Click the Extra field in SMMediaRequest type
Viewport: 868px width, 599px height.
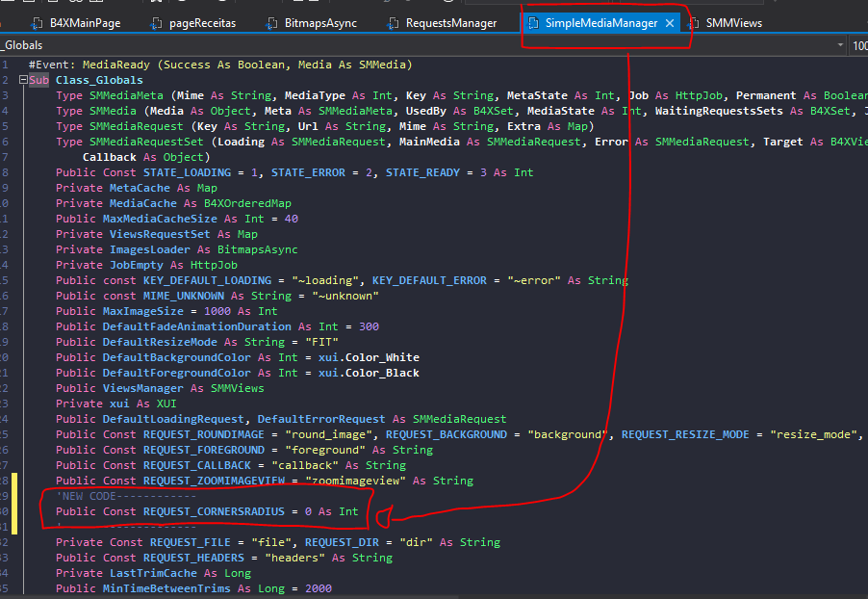[x=523, y=126]
